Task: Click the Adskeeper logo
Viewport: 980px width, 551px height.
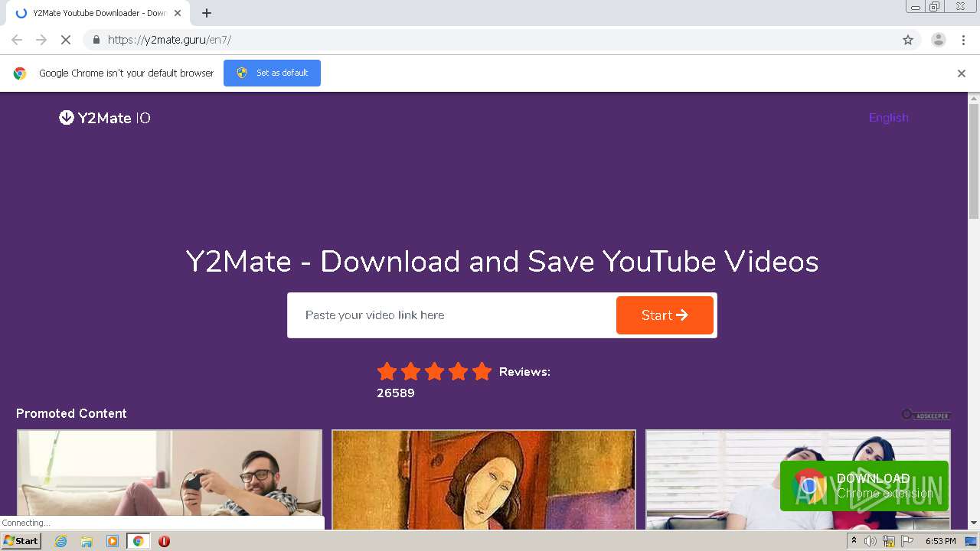Action: [x=926, y=415]
